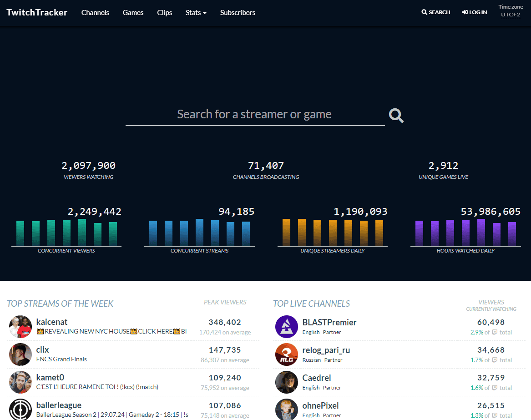Click the LOG IN button

point(474,12)
